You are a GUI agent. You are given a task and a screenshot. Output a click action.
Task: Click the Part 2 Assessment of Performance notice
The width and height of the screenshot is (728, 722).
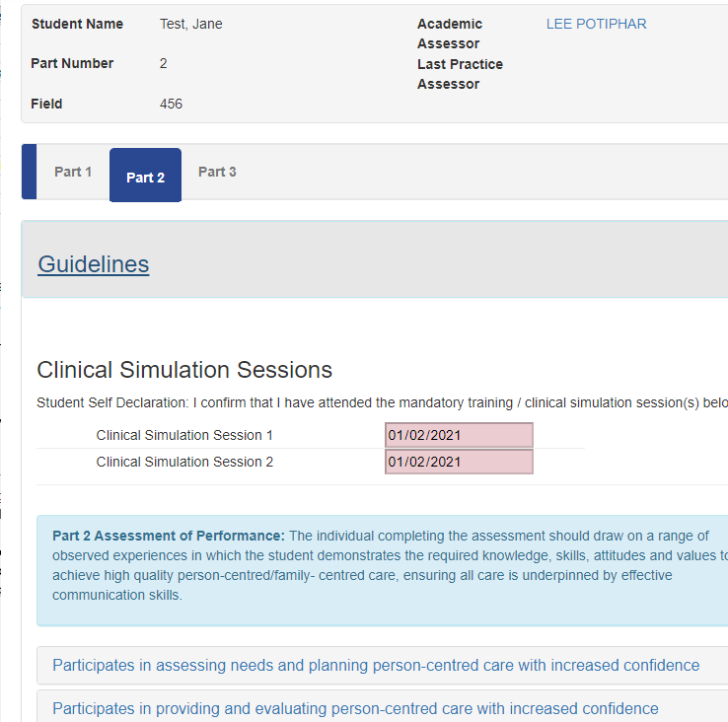pyautogui.click(x=382, y=570)
